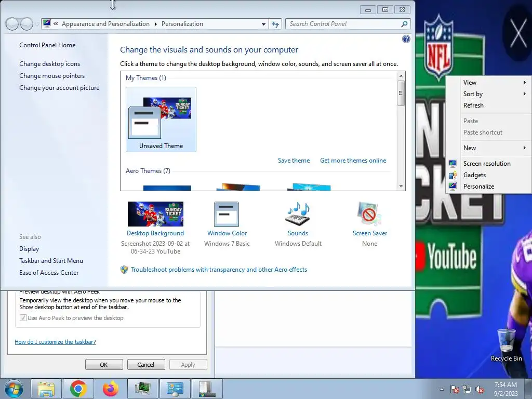Click the refresh button beside address bar
The width and height of the screenshot is (532, 399).
pos(275,24)
